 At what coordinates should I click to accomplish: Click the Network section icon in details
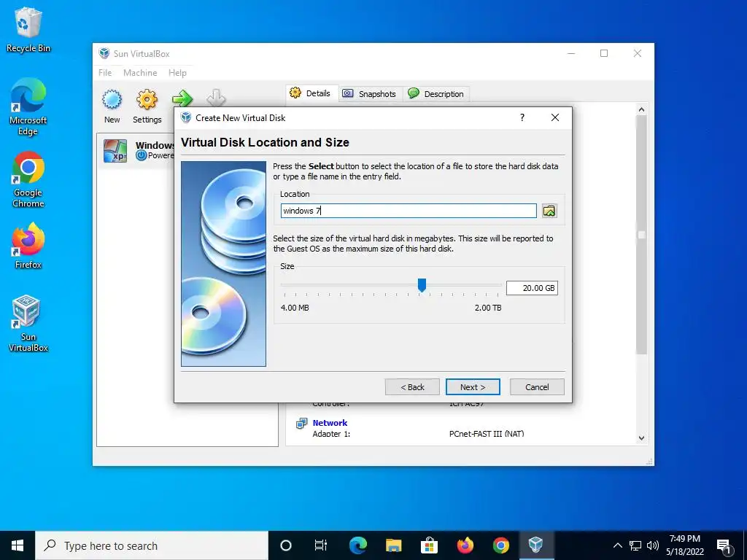click(x=301, y=423)
